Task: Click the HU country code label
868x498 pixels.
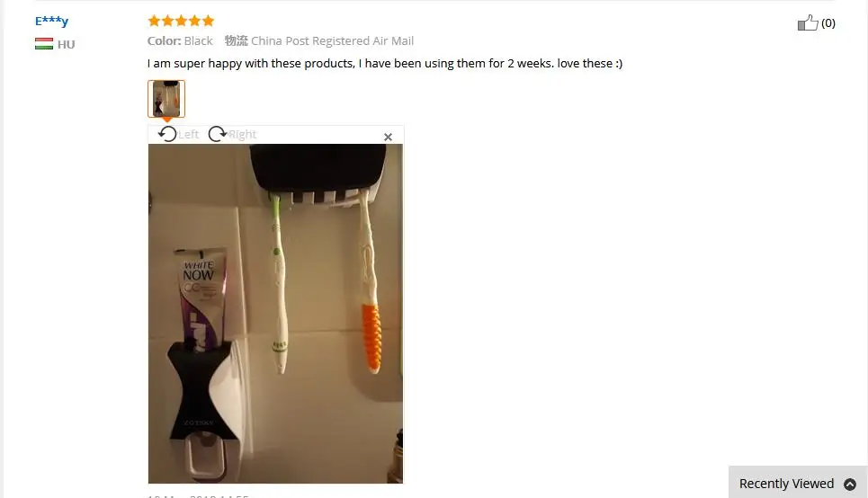Action: pos(66,44)
